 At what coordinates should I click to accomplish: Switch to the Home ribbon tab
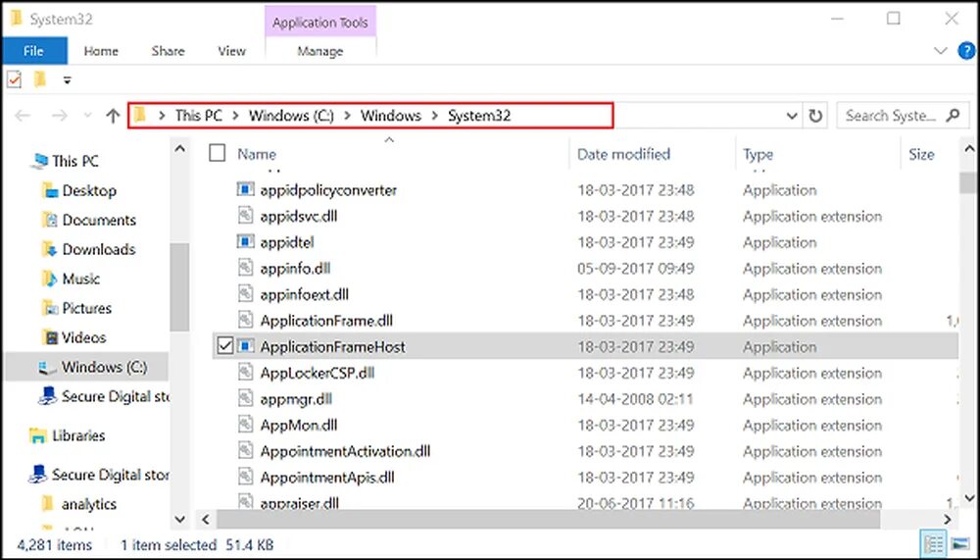click(101, 51)
